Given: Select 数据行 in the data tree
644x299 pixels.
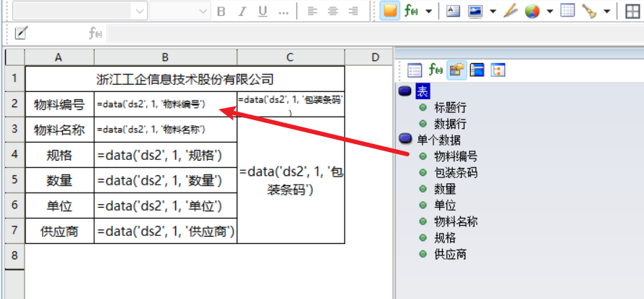Looking at the screenshot, I should [x=450, y=124].
